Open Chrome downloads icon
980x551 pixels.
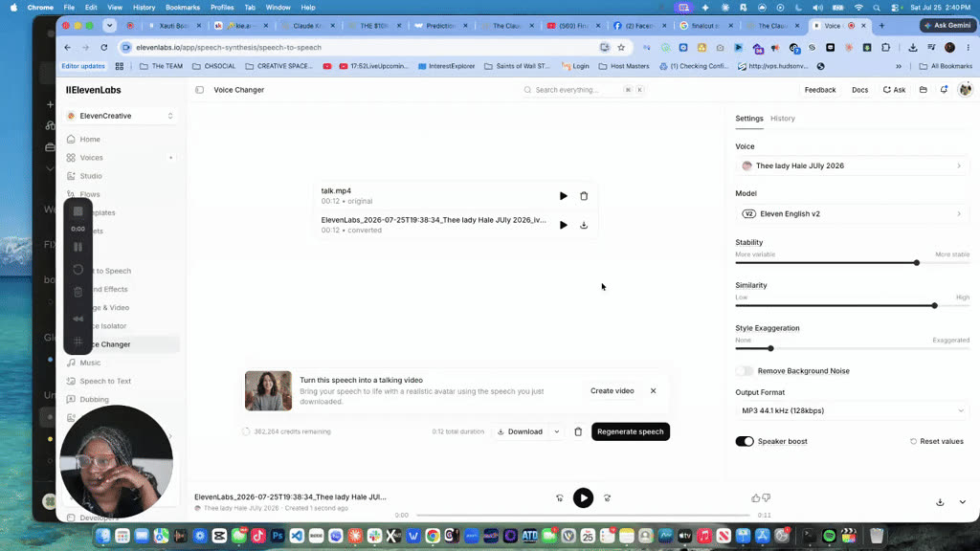click(x=912, y=48)
